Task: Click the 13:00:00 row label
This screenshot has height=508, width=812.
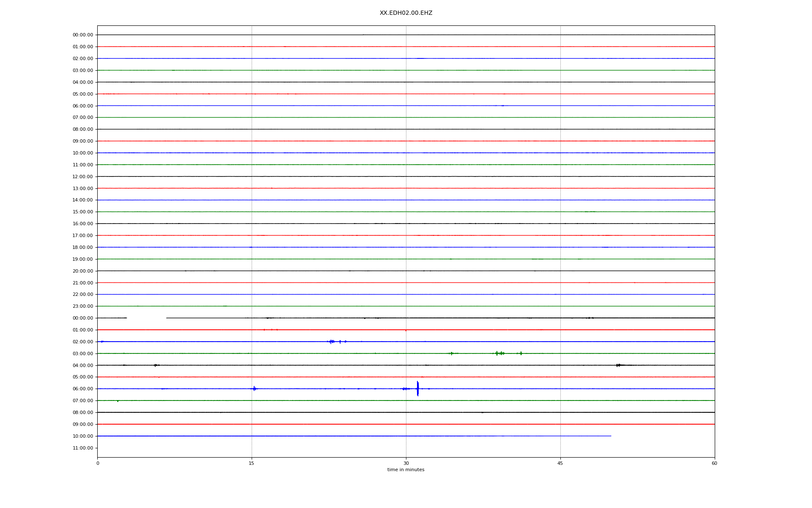Action: pos(82,188)
